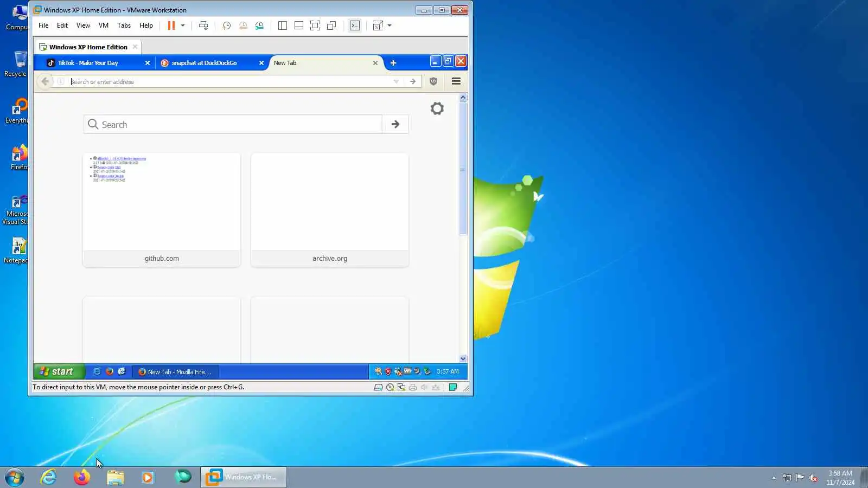The image size is (868, 488).
Task: Open Windows Media Player from the taskbar
Action: [148, 477]
